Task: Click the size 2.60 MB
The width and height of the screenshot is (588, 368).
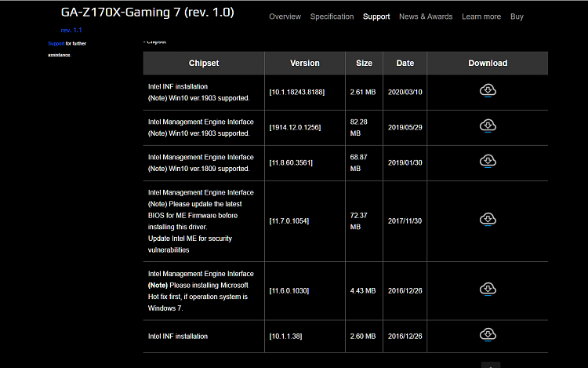Action: pos(363,337)
